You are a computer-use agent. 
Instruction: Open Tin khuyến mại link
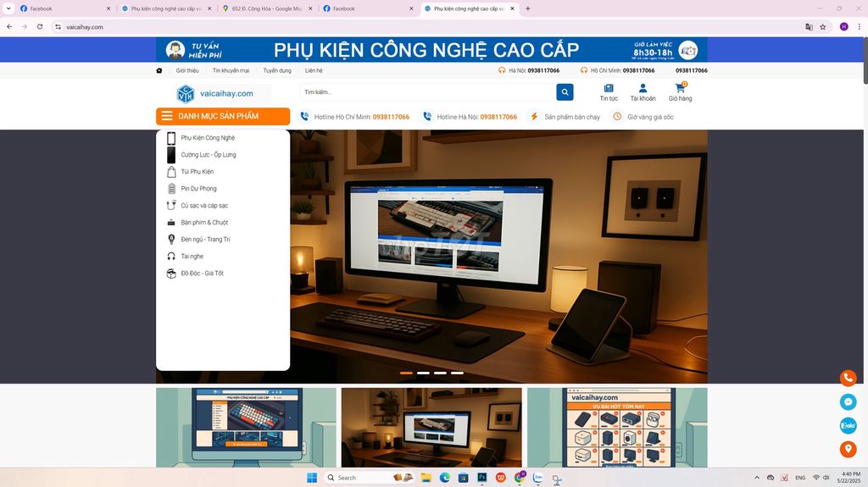pos(231,70)
